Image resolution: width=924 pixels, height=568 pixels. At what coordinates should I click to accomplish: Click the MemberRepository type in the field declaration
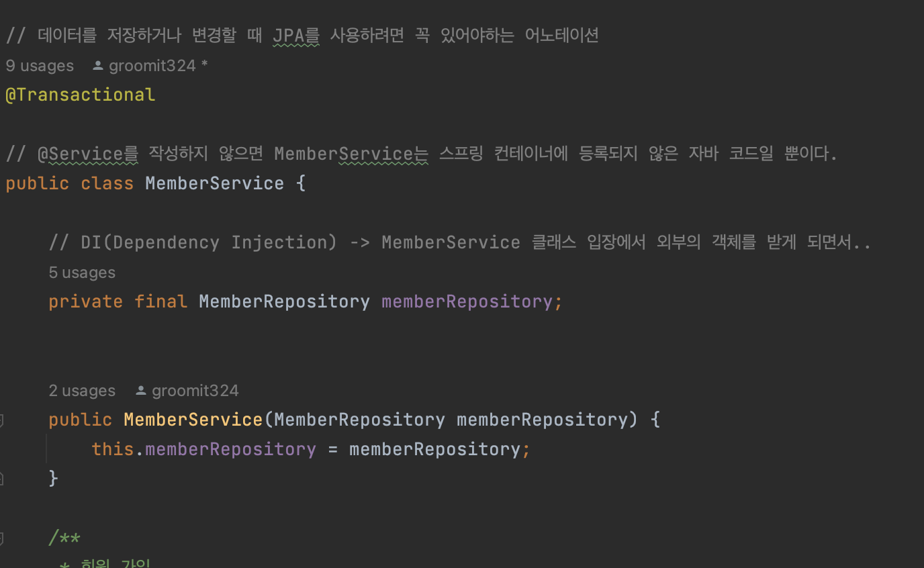[284, 301]
